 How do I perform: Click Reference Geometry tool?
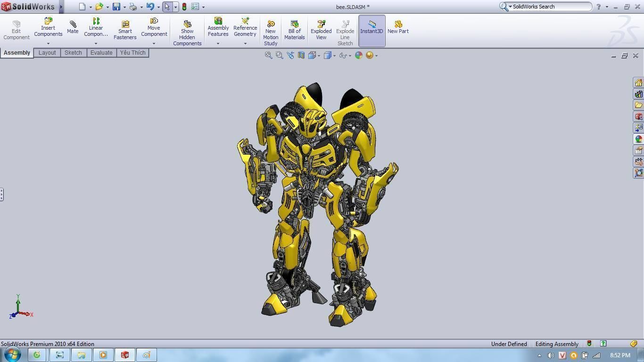(245, 27)
